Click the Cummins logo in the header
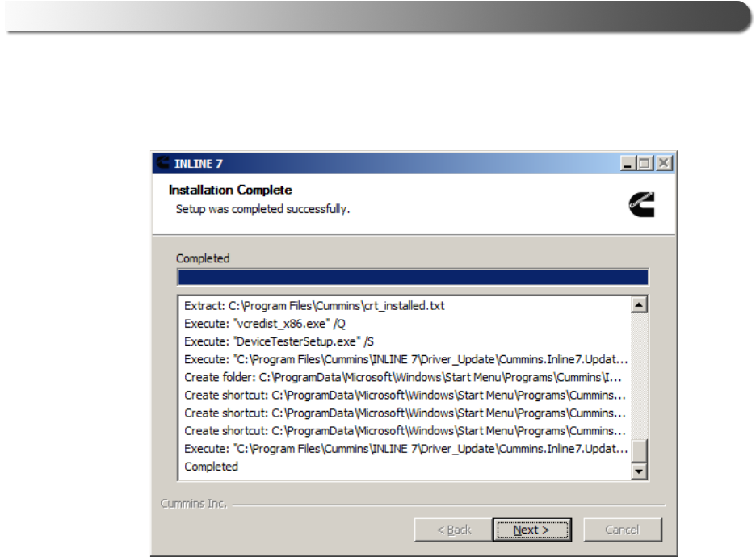 click(642, 205)
